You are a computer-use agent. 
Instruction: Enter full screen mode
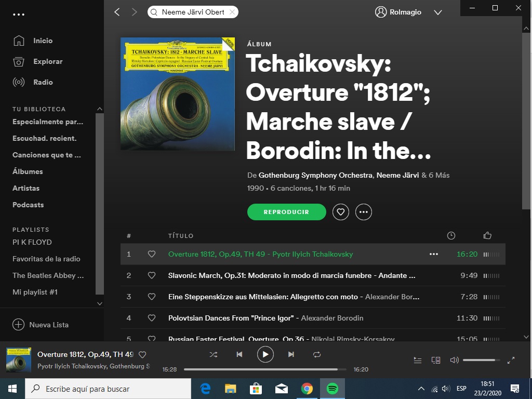point(511,361)
